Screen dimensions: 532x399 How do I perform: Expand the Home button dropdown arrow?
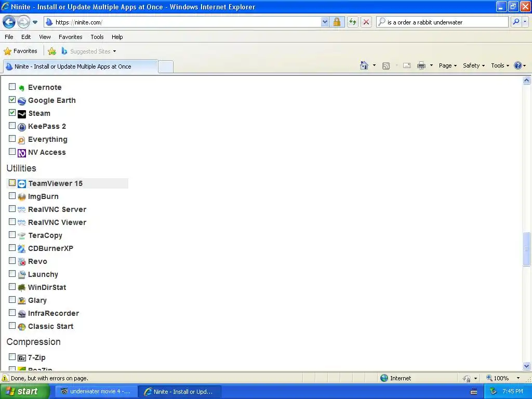(x=374, y=65)
